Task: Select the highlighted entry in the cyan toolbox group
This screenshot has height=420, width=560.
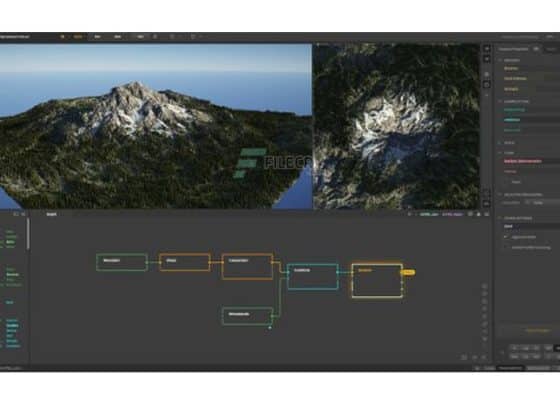Action: [12, 325]
